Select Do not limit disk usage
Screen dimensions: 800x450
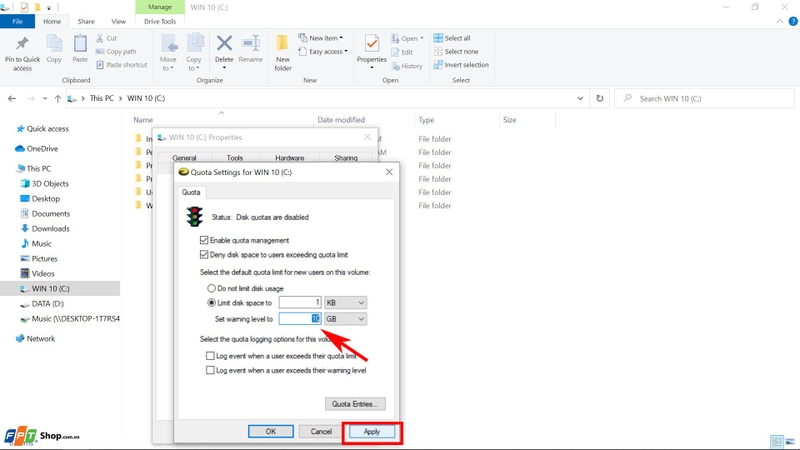211,288
